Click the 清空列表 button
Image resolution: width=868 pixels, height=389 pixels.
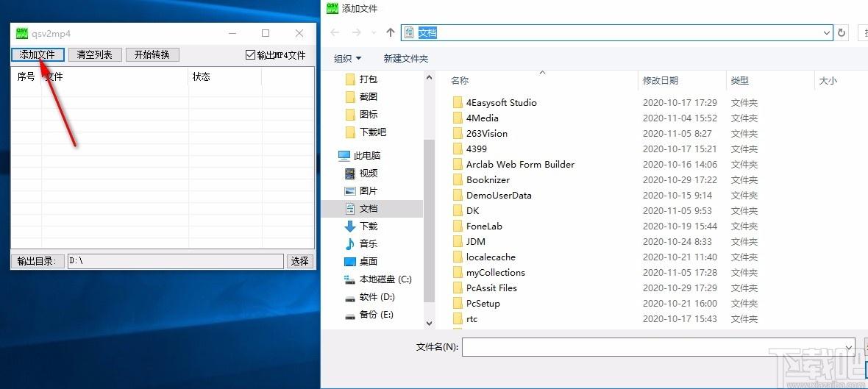[x=95, y=54]
